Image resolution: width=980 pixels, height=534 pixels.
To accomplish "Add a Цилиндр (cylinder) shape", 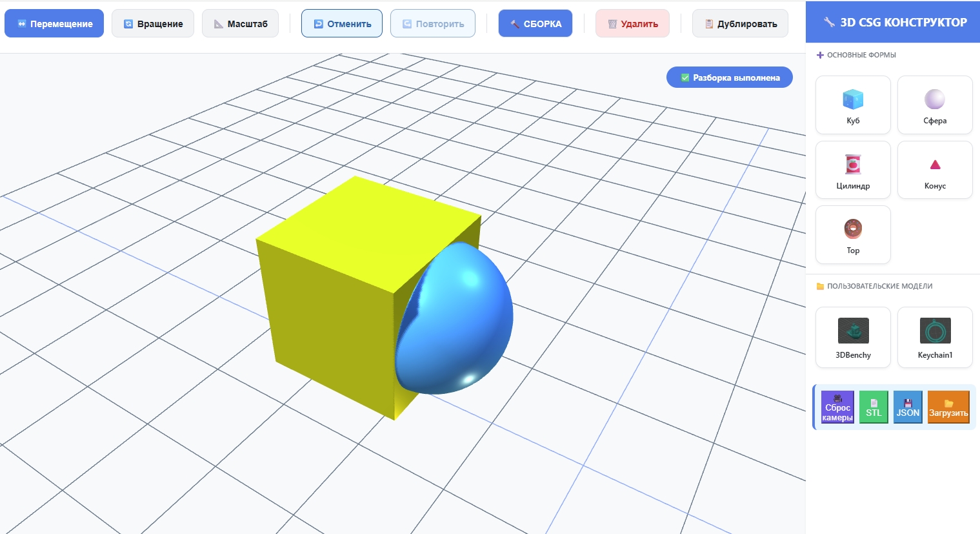I will [x=853, y=170].
